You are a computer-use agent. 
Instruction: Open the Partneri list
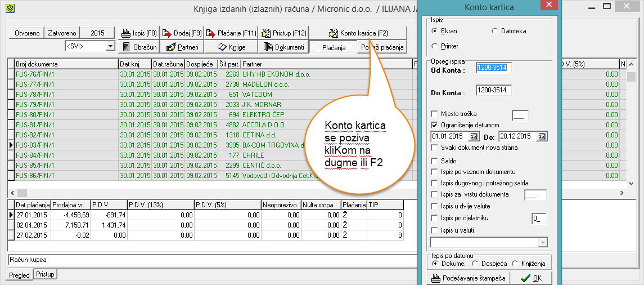click(181, 47)
